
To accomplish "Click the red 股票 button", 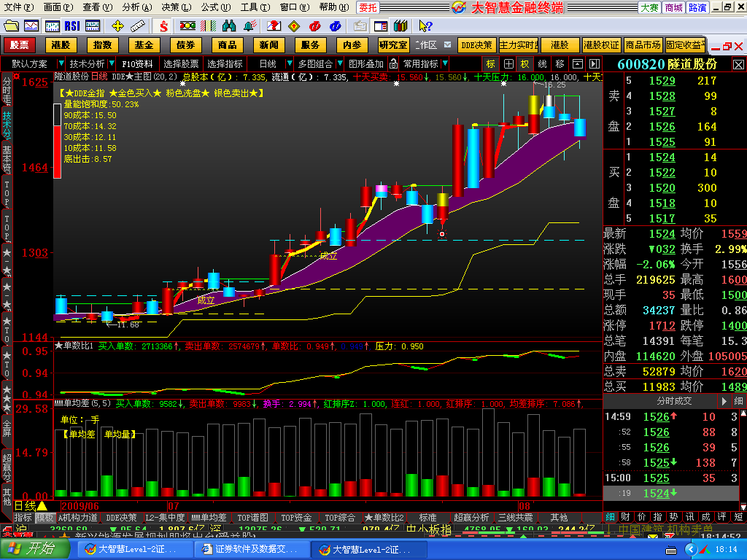I will [20, 44].
